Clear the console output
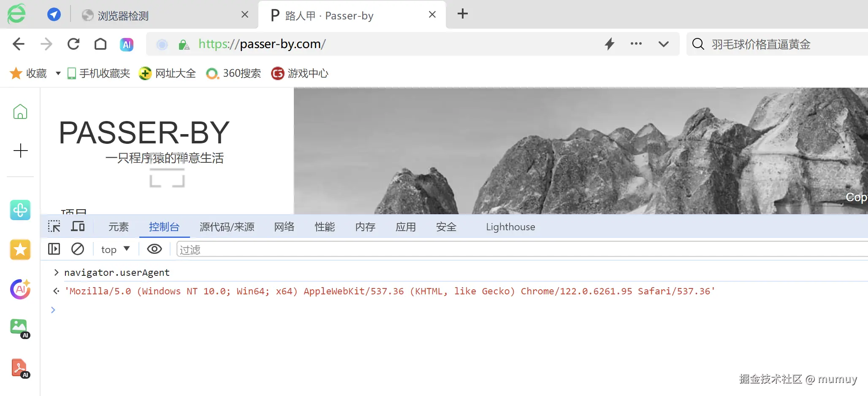The image size is (868, 396). point(78,249)
